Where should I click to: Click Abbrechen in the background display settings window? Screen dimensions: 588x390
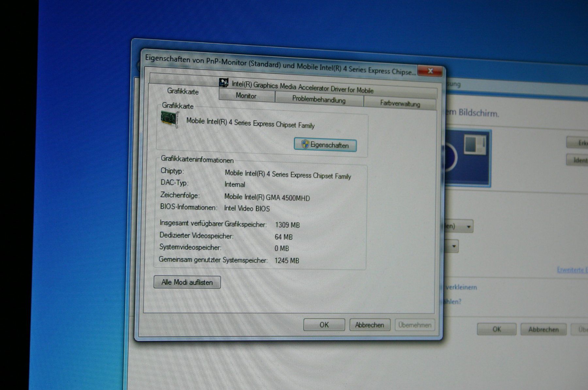tap(544, 330)
